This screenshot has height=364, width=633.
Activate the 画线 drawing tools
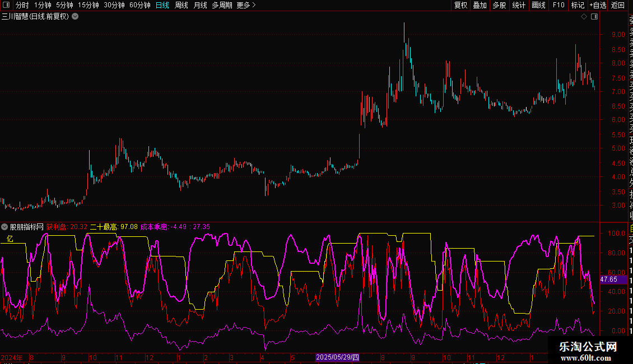[x=538, y=5]
